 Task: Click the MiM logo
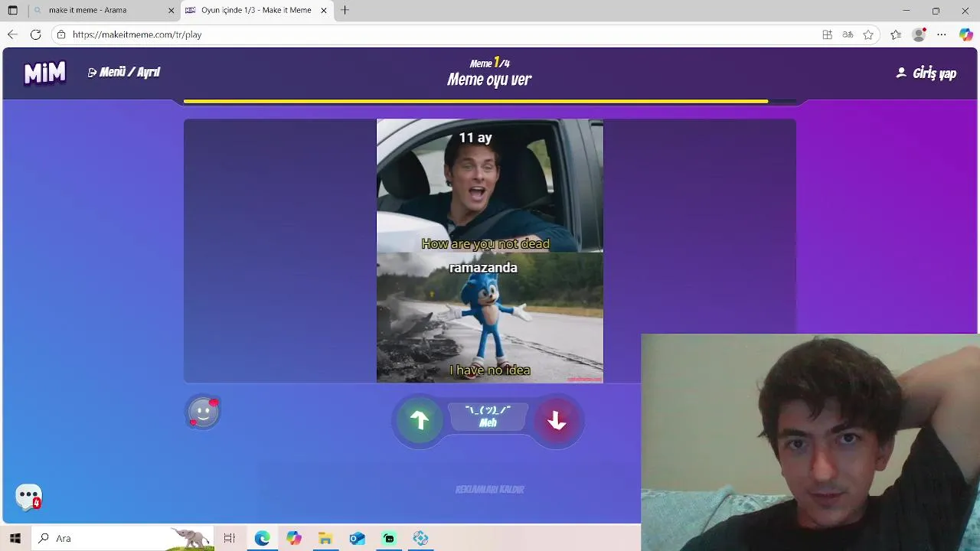[x=45, y=73]
